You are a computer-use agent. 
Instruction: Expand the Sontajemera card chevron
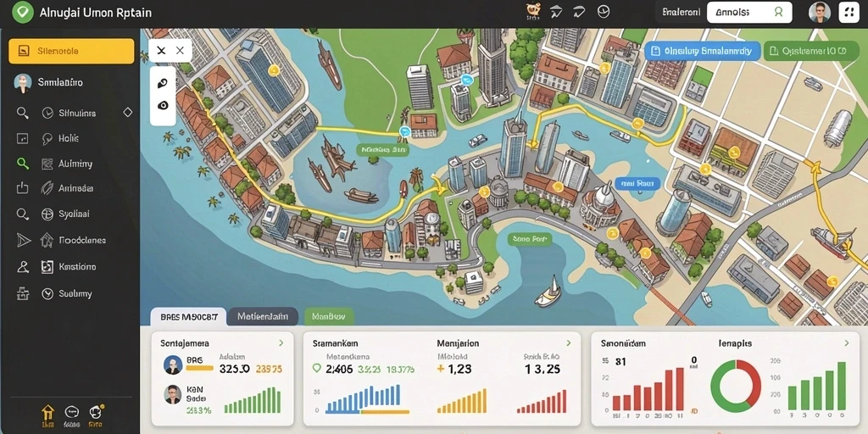tap(281, 343)
